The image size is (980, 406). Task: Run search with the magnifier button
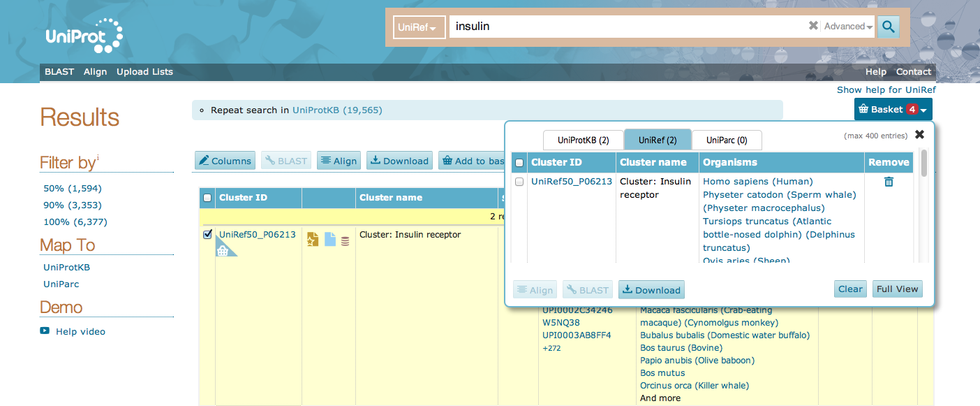889,27
